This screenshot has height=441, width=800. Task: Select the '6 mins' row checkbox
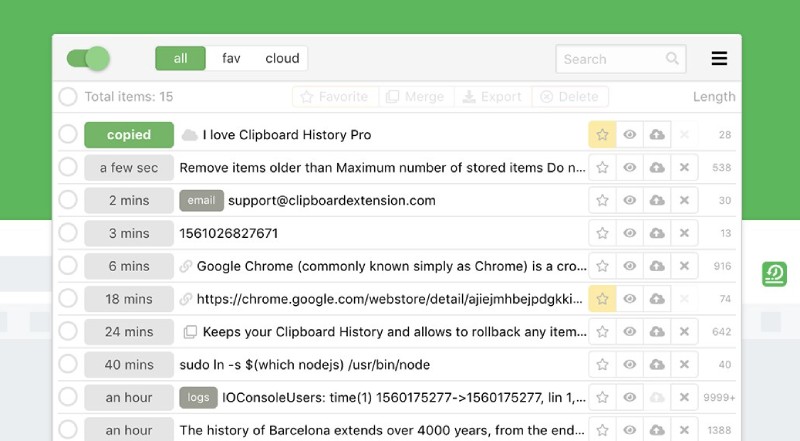(x=68, y=265)
